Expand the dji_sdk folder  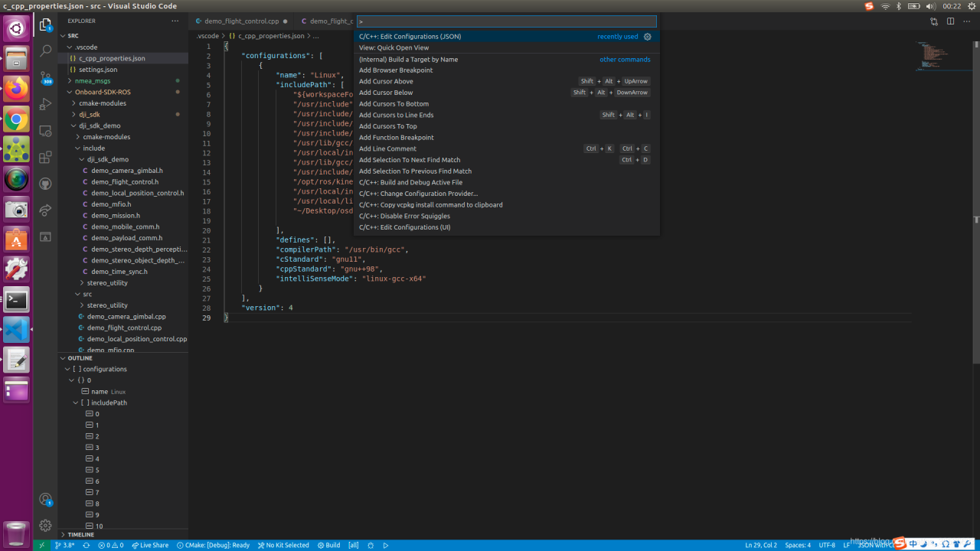coord(74,114)
